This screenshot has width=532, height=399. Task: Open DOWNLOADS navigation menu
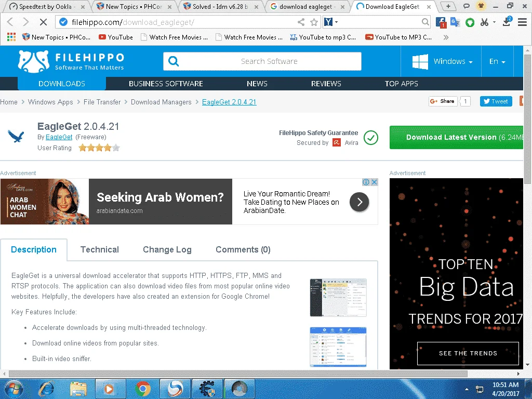click(62, 84)
